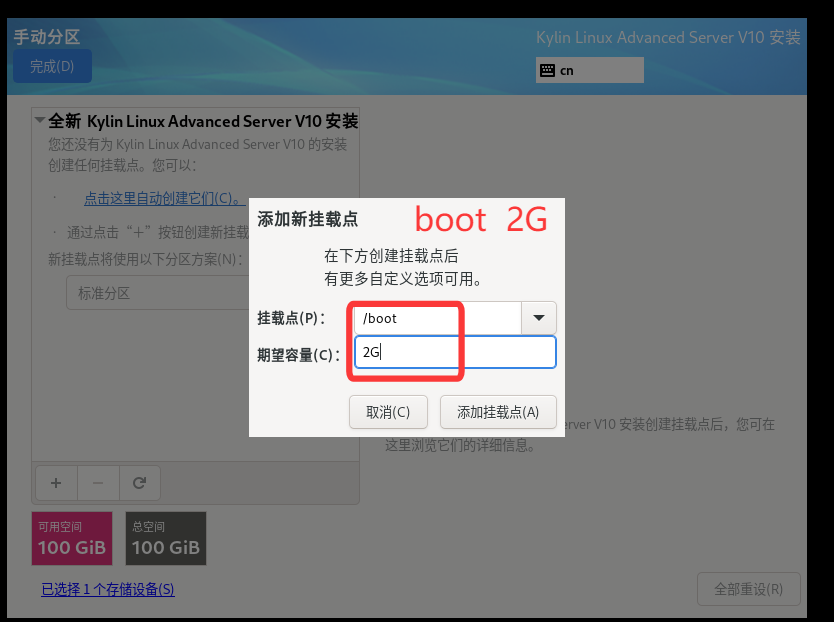This screenshot has height=622, width=834.
Task: Click the minus icon to remove a mount point
Action: (98, 483)
